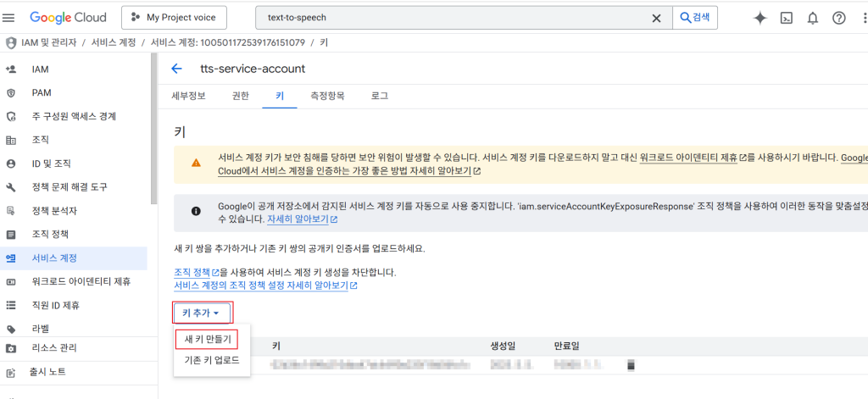Open the 조직 정책 link
The width and height of the screenshot is (868, 399).
[192, 273]
